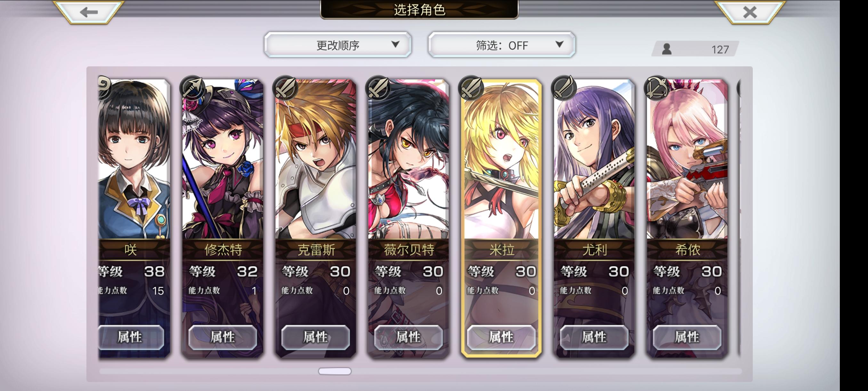Image resolution: width=868 pixels, height=391 pixels.
Task: Click the back arrow icon
Action: point(89,12)
